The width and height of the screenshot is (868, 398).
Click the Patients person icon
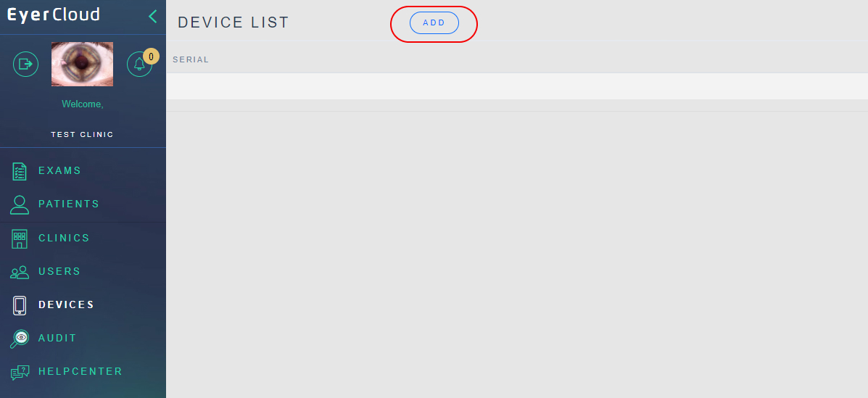pyautogui.click(x=20, y=204)
